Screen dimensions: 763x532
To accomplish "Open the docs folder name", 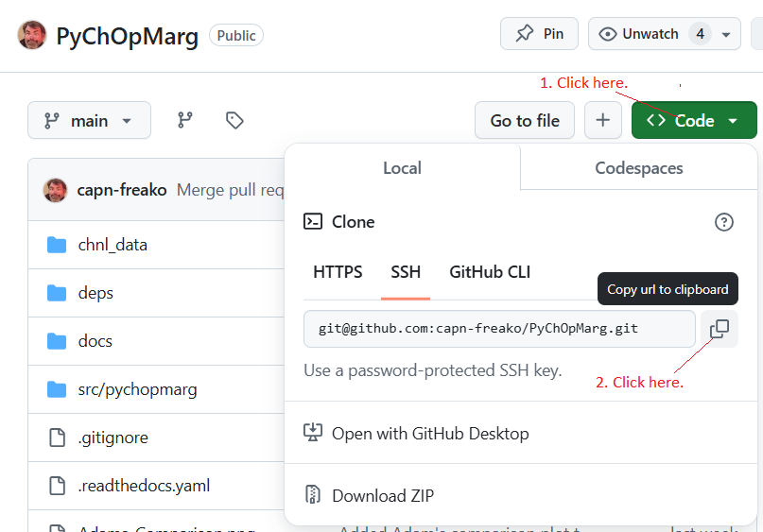I will (95, 341).
